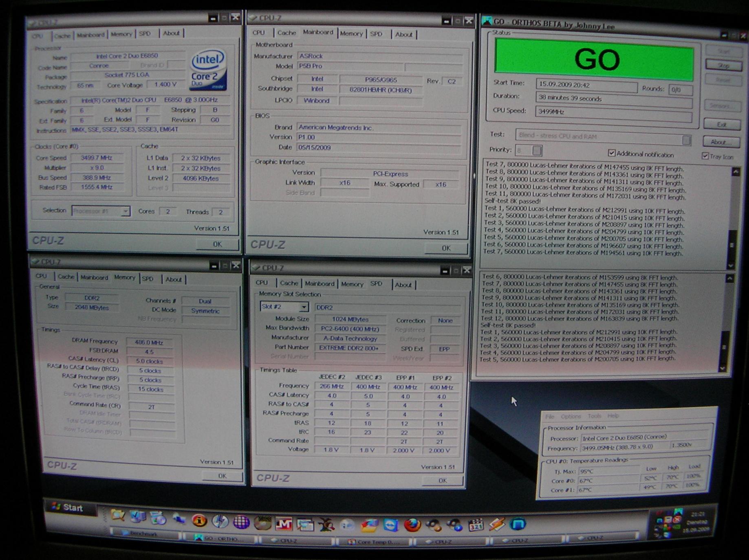749x560 pixels.
Task: Open the My Computer quick launch icon
Action: coord(138,516)
